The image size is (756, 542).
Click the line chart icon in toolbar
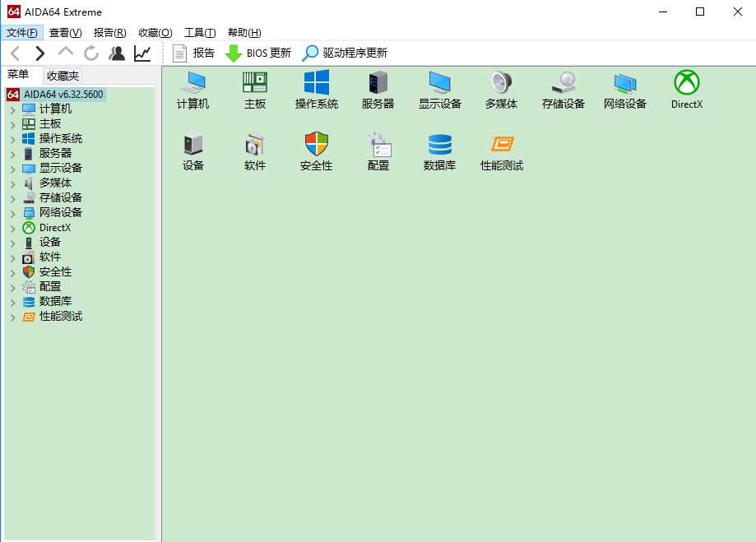pos(142,53)
